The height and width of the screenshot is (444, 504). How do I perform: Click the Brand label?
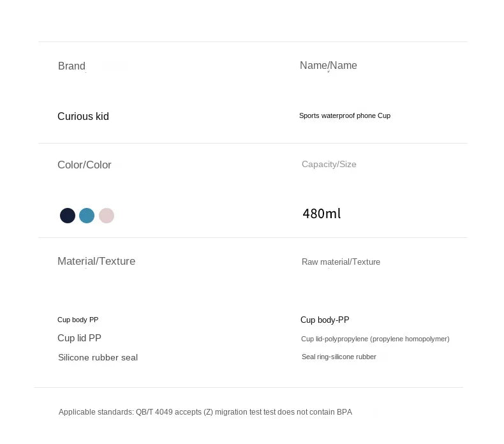coord(71,66)
